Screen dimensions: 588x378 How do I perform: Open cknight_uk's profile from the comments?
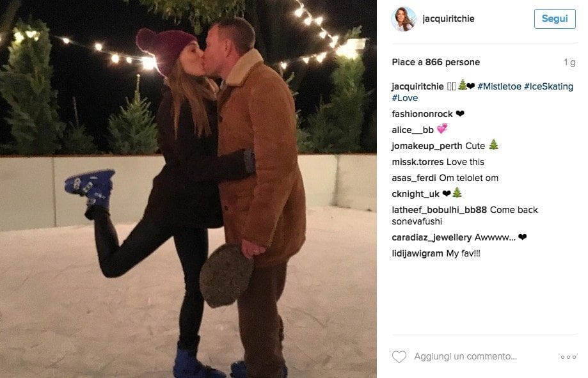click(x=415, y=194)
